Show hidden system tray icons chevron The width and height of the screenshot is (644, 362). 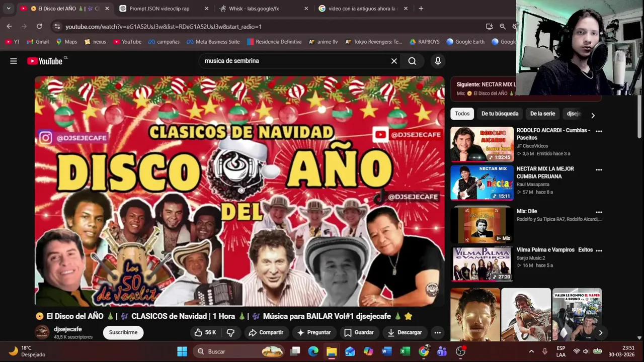pos(531,351)
